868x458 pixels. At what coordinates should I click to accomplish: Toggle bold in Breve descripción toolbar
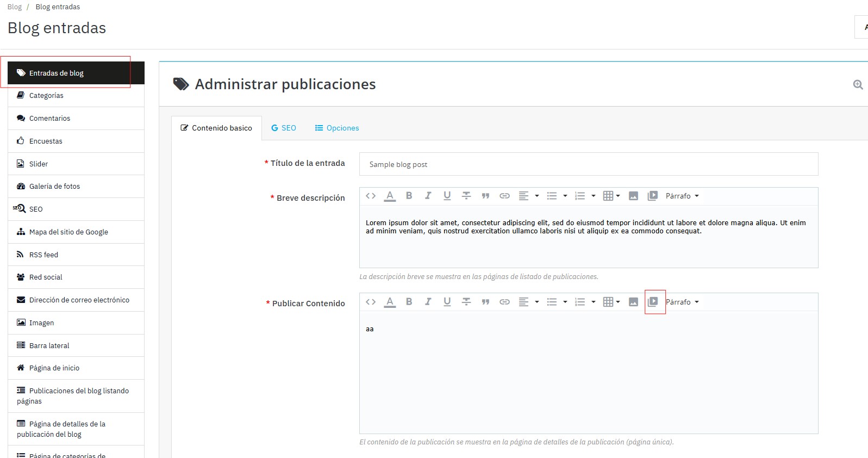(409, 196)
